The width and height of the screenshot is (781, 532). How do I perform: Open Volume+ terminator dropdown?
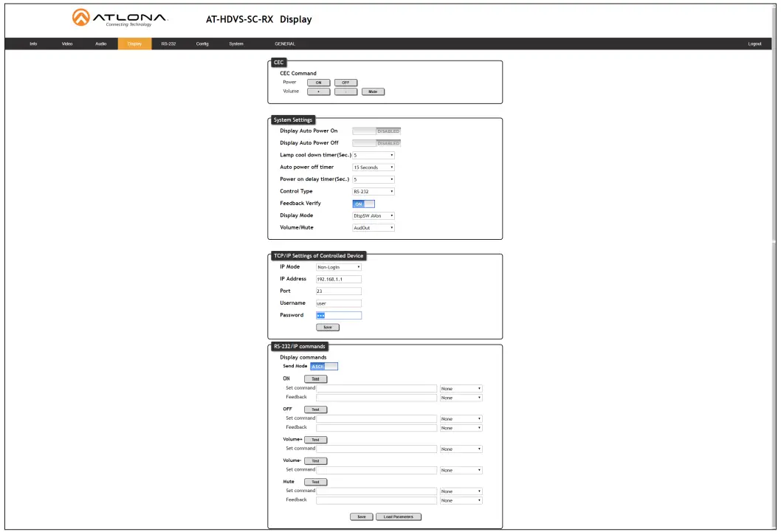[461, 449]
